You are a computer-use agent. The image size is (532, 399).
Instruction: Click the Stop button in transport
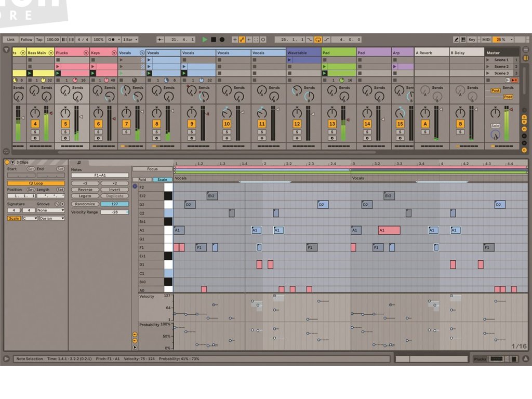point(214,39)
